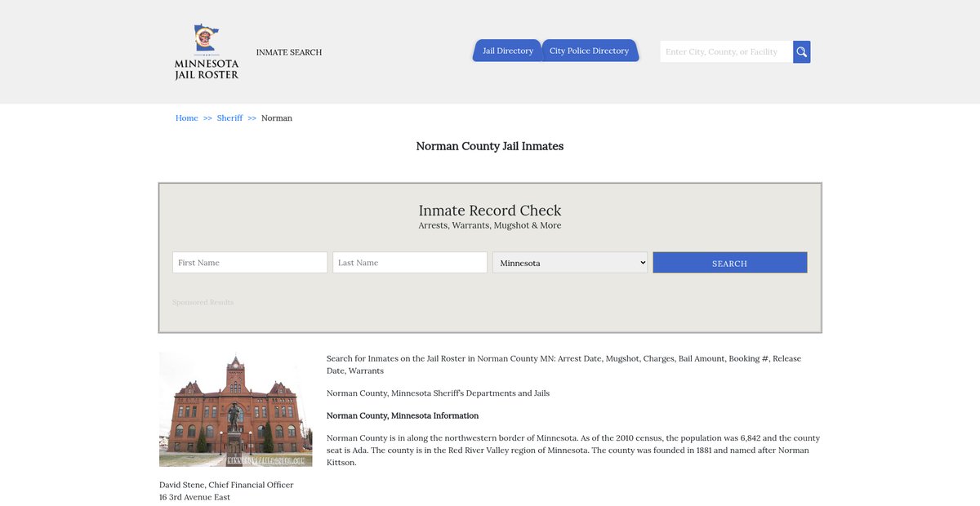Screen dimensions: 980x506
Task: Click the Sponsored Results label
Action: coord(203,303)
